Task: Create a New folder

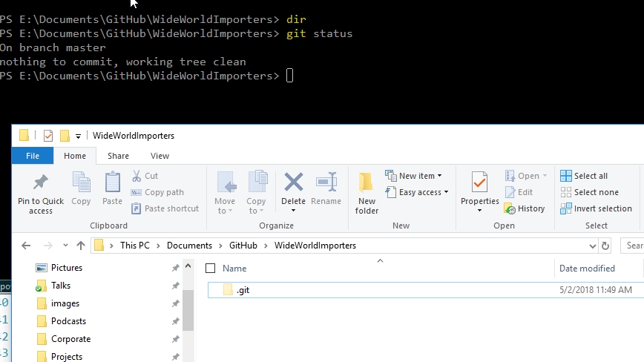Action: (x=367, y=191)
